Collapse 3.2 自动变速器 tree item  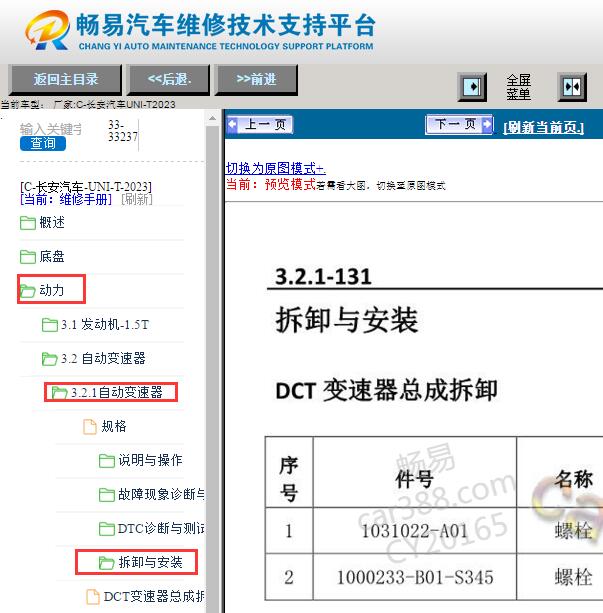pos(103,358)
